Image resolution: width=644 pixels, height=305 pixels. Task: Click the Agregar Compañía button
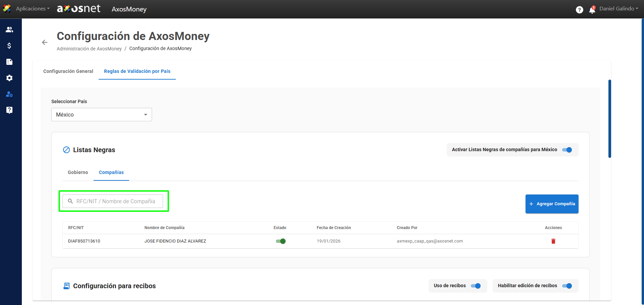coord(552,204)
